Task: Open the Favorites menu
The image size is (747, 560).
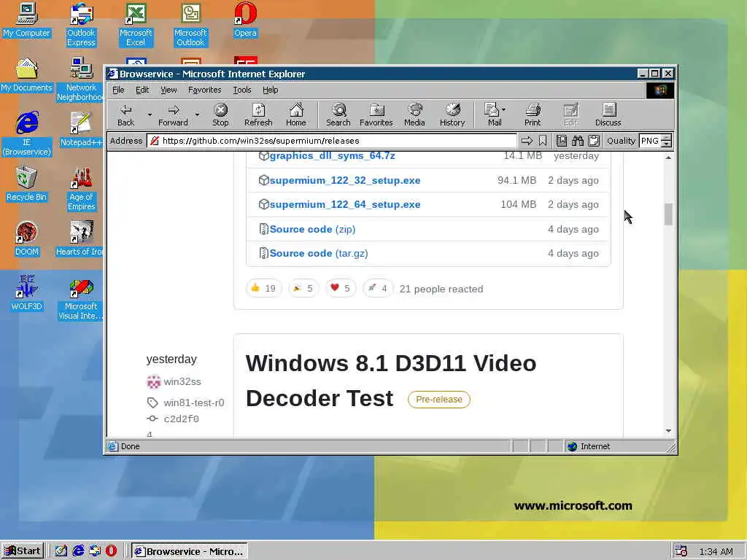Action: click(x=204, y=90)
